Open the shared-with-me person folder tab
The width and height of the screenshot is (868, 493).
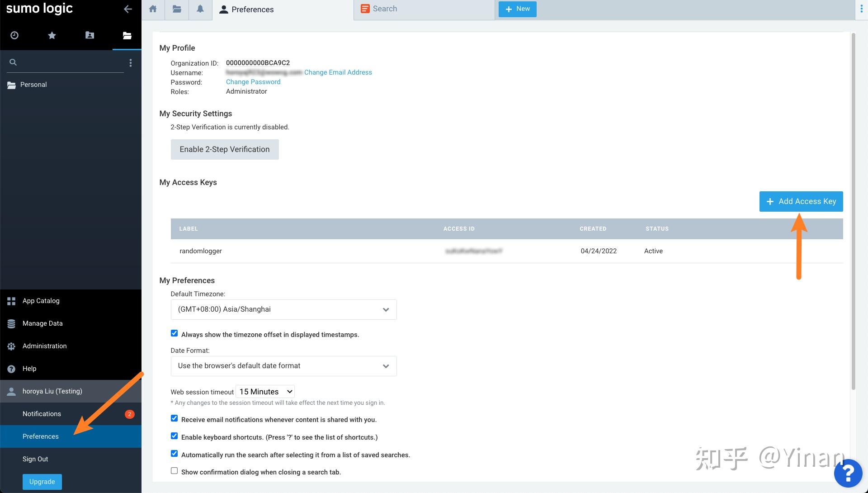tap(90, 35)
